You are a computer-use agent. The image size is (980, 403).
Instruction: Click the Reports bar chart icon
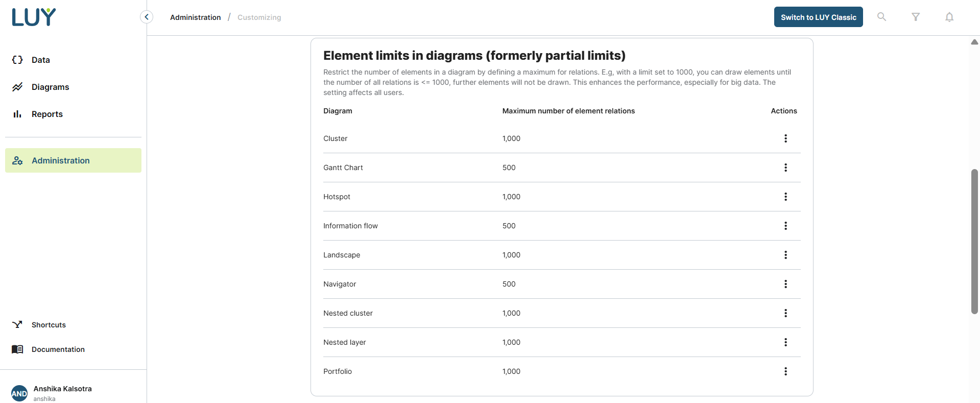17,114
